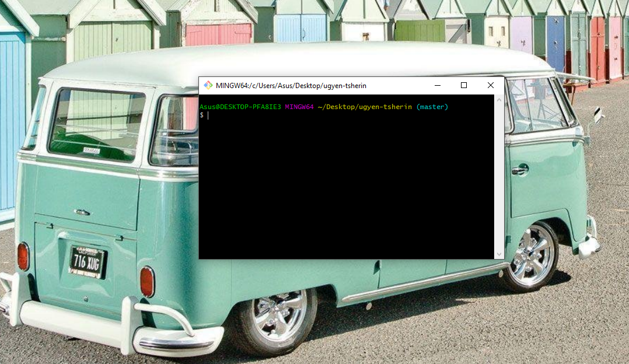Click the (master) branch indicator
This screenshot has height=364, width=629.
point(432,107)
